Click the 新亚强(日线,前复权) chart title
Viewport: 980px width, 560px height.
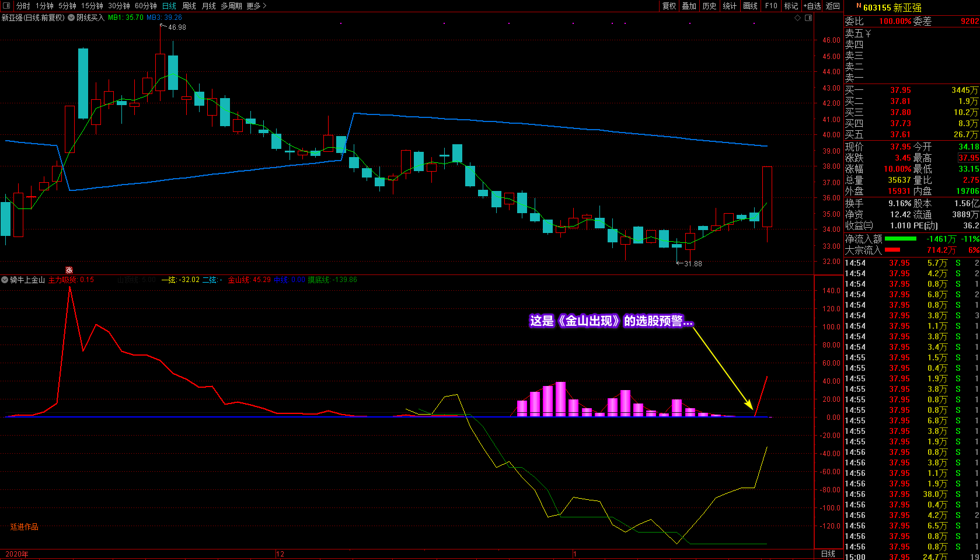33,18
